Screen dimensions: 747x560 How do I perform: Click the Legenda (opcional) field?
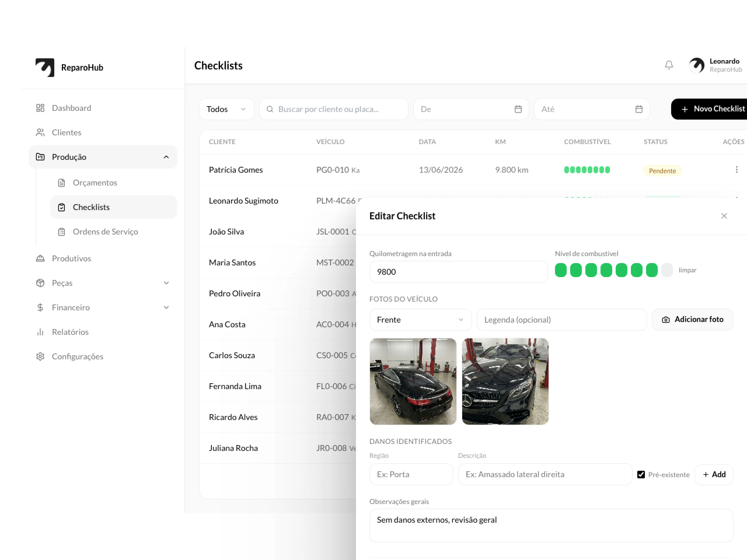(562, 320)
